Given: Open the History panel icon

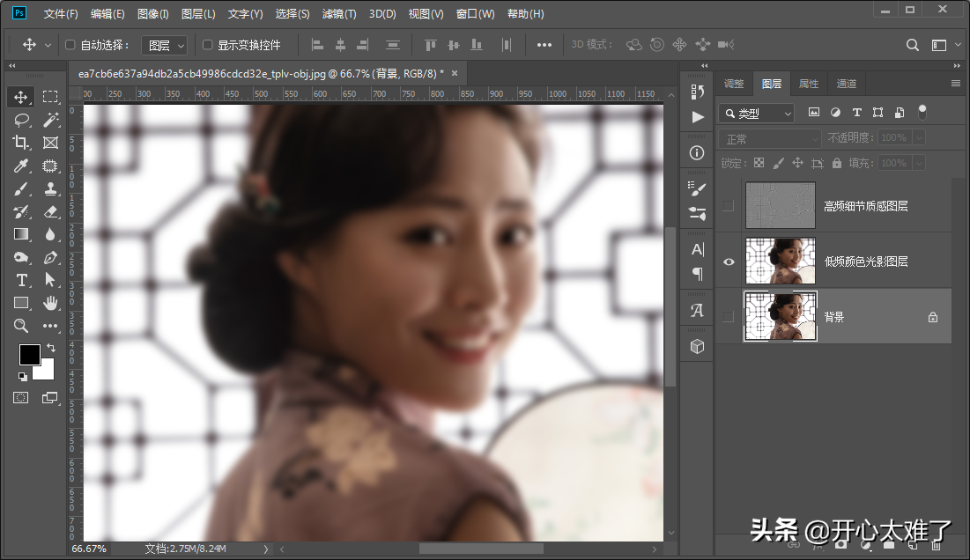Looking at the screenshot, I should (697, 92).
